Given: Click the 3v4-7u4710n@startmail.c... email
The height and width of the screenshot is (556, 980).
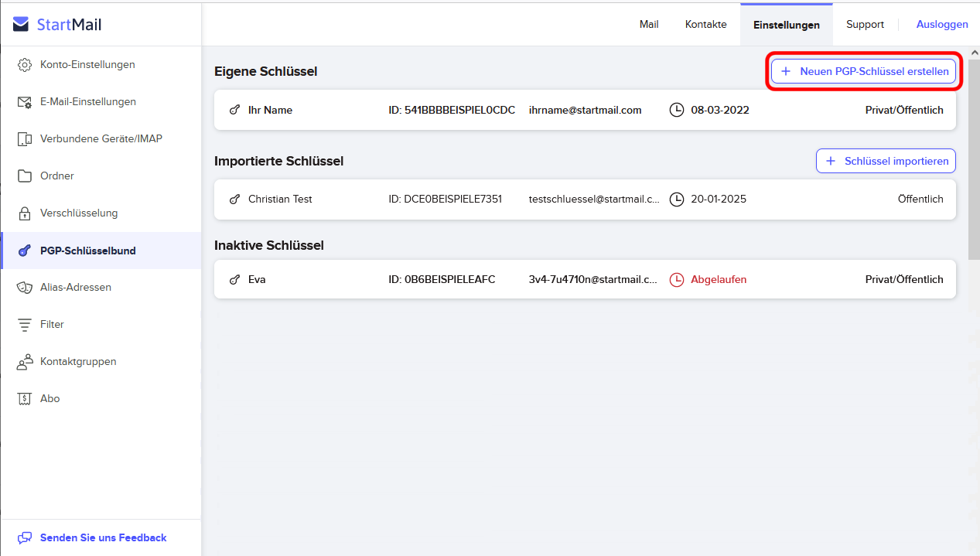Looking at the screenshot, I should pyautogui.click(x=593, y=280).
